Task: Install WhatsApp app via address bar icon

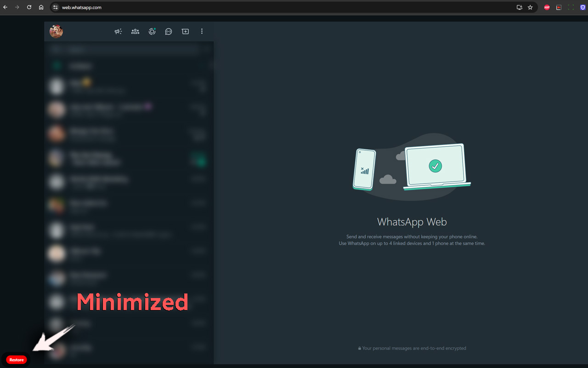Action: click(x=520, y=7)
